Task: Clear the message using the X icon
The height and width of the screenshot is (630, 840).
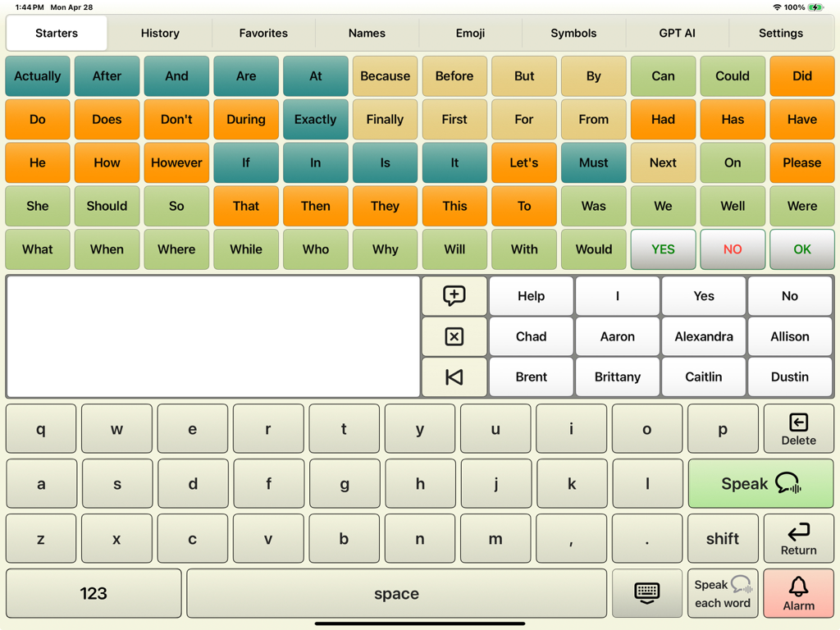Action: click(454, 336)
